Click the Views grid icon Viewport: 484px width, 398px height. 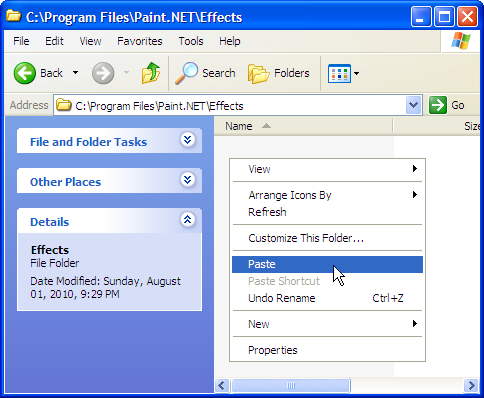339,73
